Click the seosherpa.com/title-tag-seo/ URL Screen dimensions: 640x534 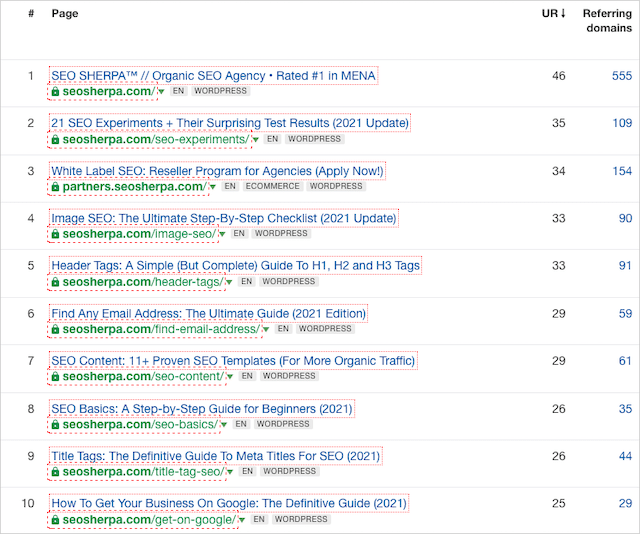tap(144, 472)
